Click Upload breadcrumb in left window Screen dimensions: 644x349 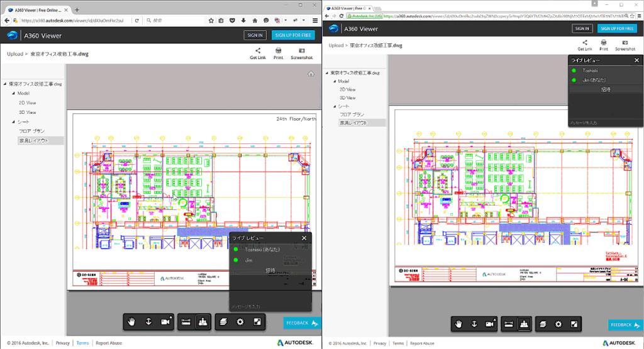(15, 54)
